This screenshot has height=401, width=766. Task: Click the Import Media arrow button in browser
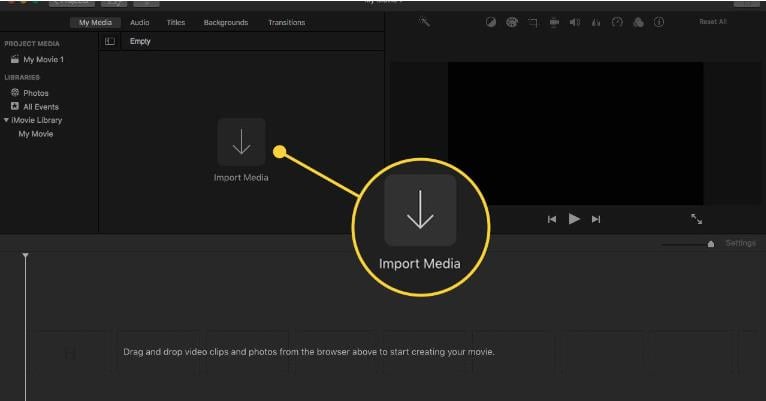pos(241,142)
